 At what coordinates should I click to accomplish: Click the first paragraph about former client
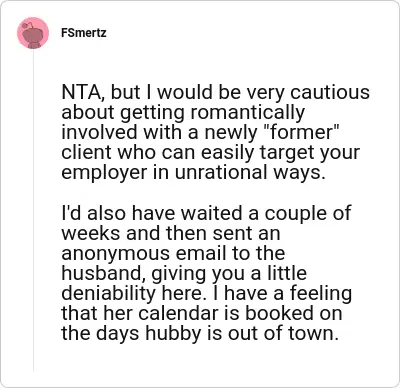click(215, 132)
